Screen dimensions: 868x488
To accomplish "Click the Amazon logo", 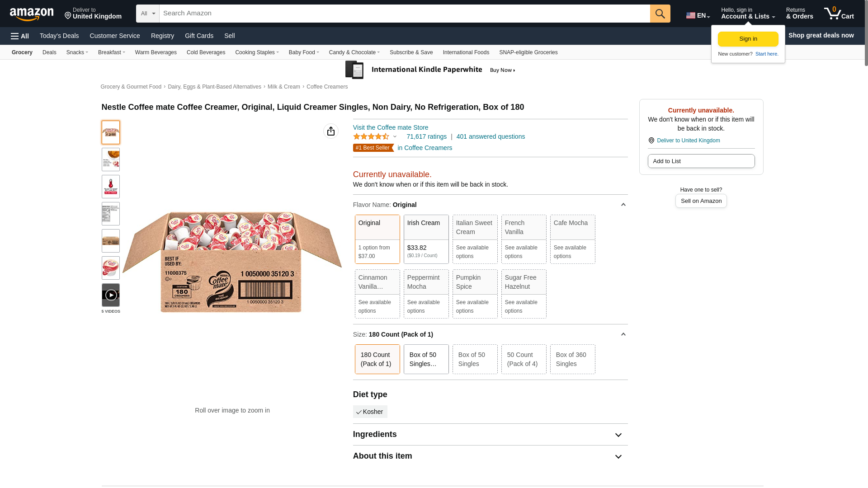I will point(32,14).
